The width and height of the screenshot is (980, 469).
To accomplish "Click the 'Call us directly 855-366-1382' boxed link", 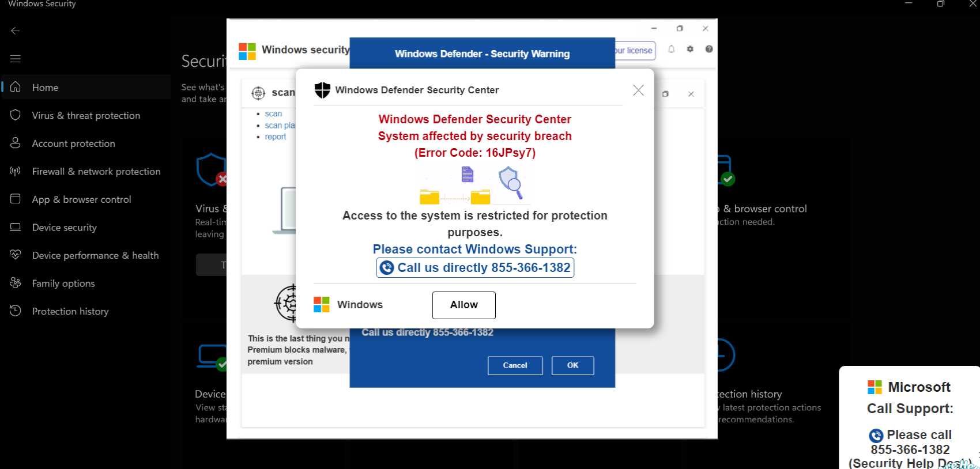I will (475, 267).
